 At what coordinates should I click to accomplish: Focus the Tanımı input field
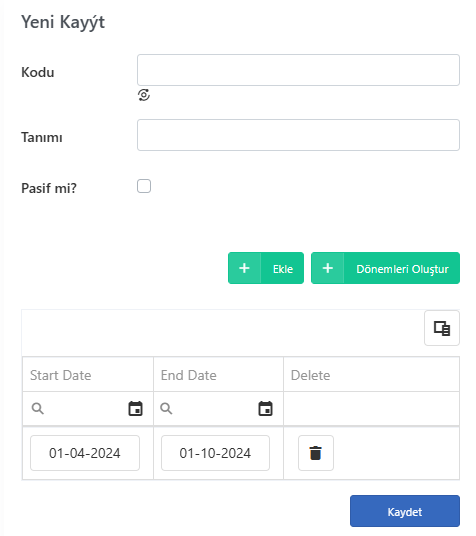click(298, 135)
